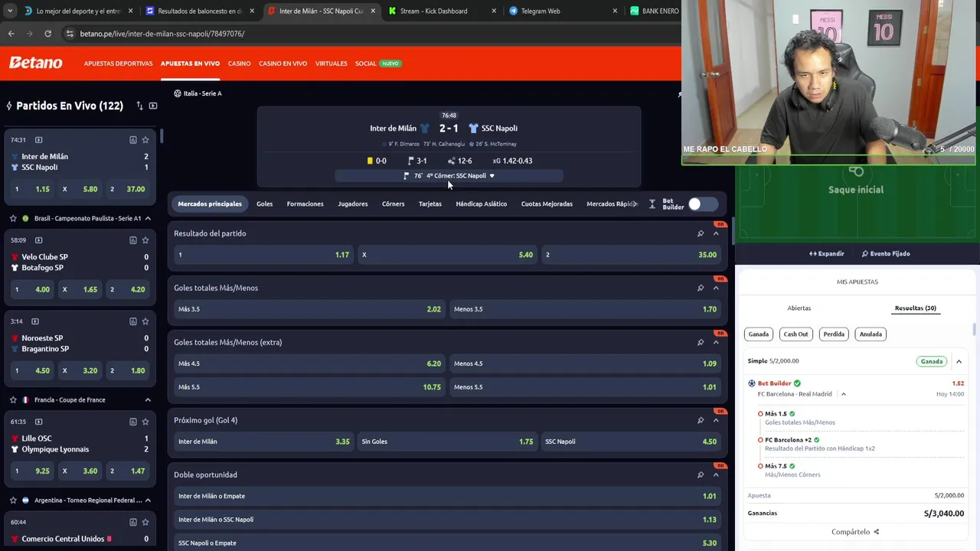Favorite the Francia Coupe de France league star

[13, 399]
